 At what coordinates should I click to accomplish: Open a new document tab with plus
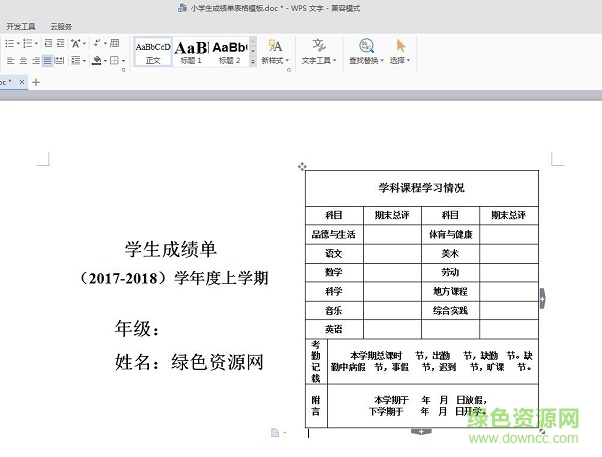[36, 82]
